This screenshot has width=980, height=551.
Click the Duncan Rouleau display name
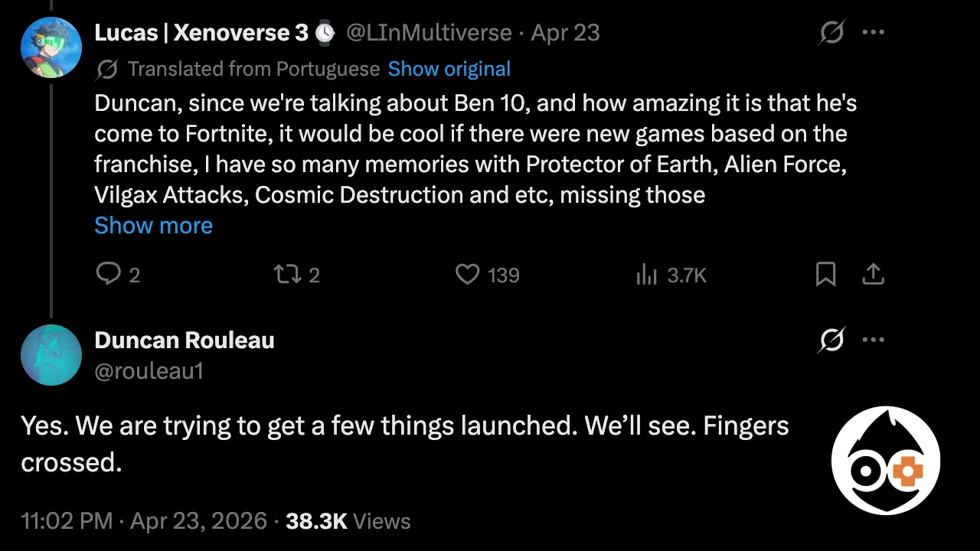click(185, 340)
